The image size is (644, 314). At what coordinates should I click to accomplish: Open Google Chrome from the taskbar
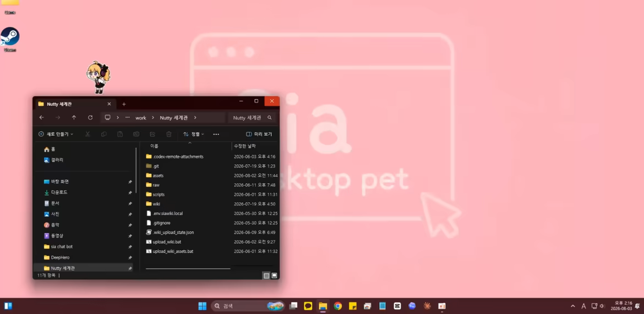(x=337, y=306)
